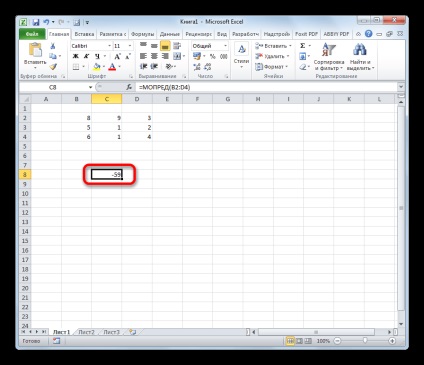Image resolution: width=424 pixels, height=365 pixels.
Task: Click inside the formula bar field
Action: tap(267, 87)
